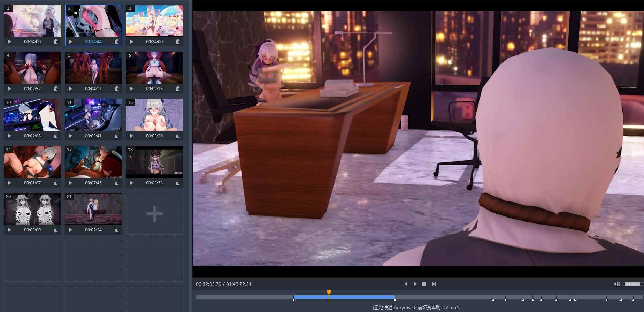Delete clip 1 with its trash icon

56,42
